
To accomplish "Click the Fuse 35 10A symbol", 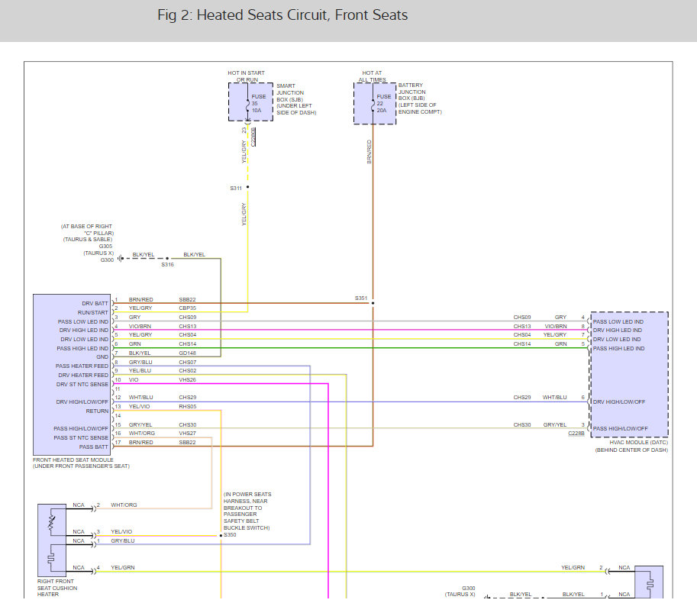I will pyautogui.click(x=248, y=105).
